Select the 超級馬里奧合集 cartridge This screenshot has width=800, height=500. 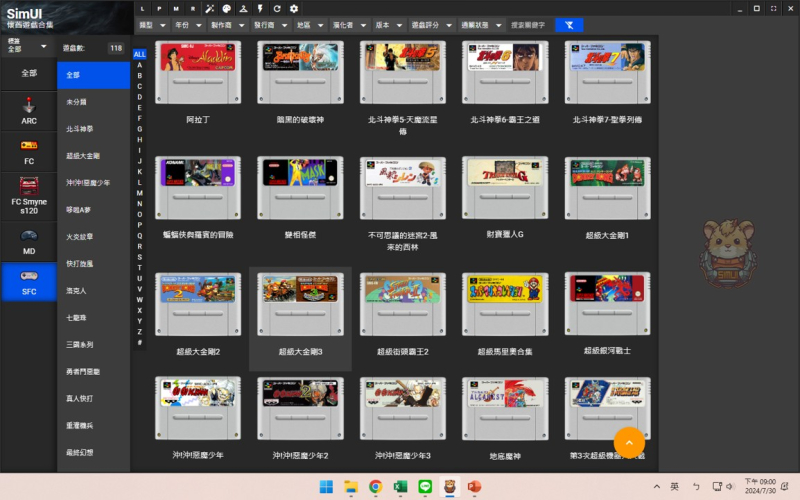[x=505, y=304]
